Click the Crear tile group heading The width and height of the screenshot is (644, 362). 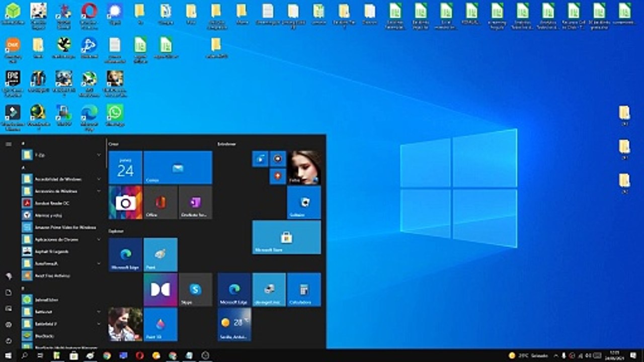point(113,144)
